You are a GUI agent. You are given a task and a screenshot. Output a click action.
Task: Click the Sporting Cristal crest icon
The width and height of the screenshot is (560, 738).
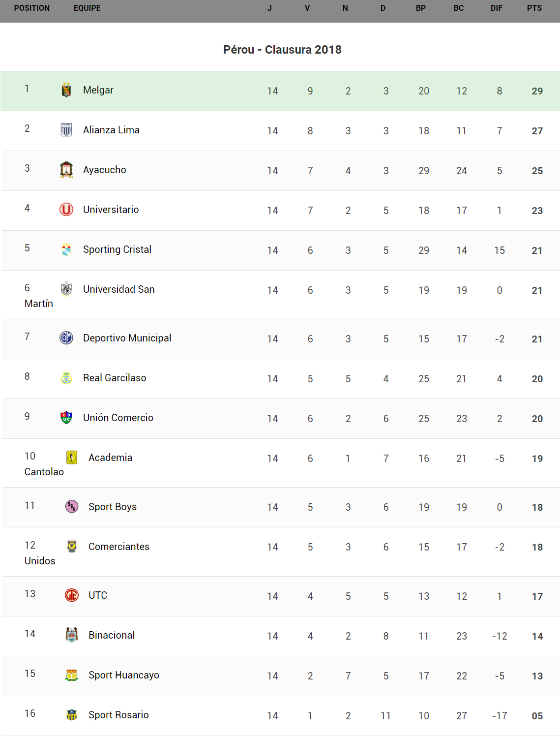[66, 249]
